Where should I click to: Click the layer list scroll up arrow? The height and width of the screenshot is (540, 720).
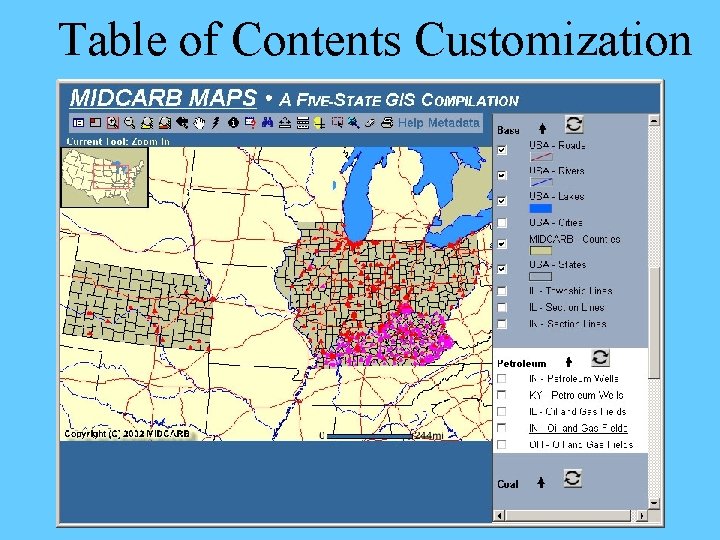pos(654,120)
